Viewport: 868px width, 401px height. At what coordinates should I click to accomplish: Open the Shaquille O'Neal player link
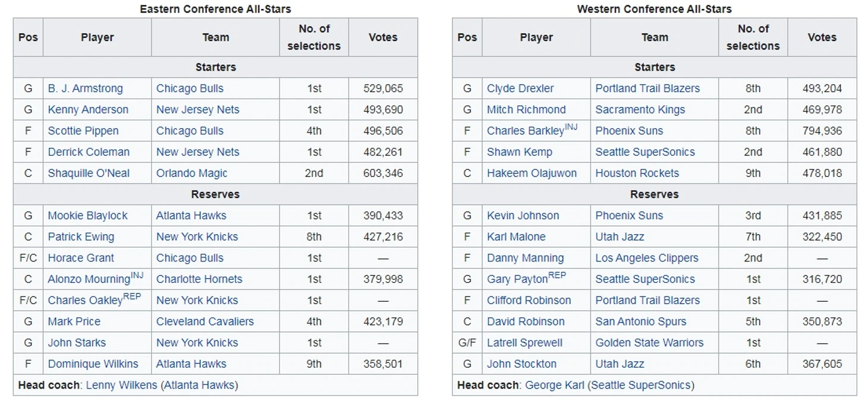(89, 173)
